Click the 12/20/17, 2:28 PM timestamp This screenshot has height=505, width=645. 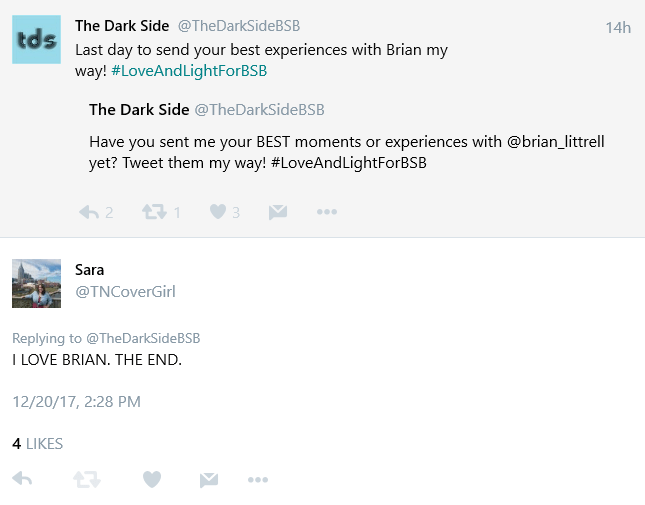(x=76, y=401)
